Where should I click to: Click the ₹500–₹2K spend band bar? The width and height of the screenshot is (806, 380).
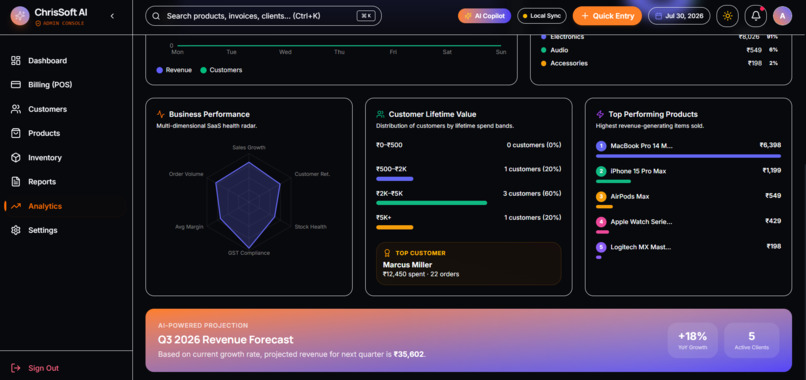point(394,179)
